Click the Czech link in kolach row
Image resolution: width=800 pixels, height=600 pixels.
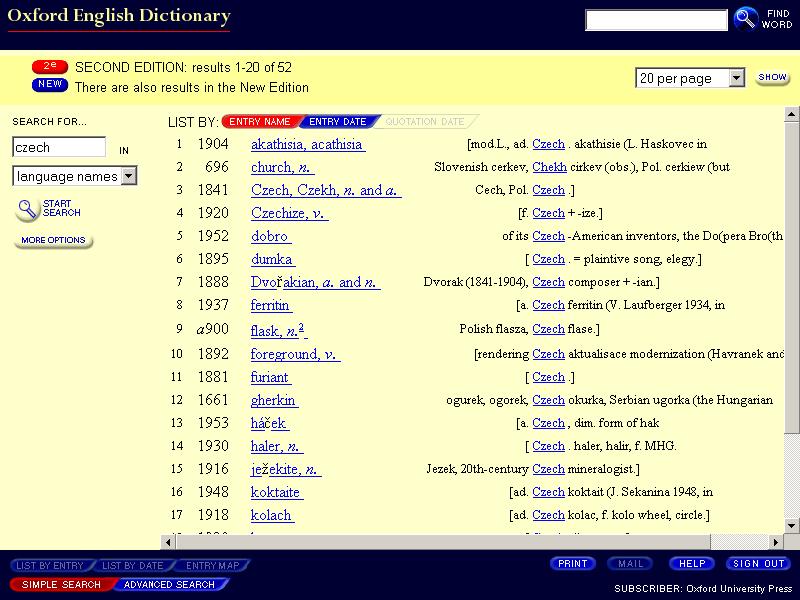point(548,515)
